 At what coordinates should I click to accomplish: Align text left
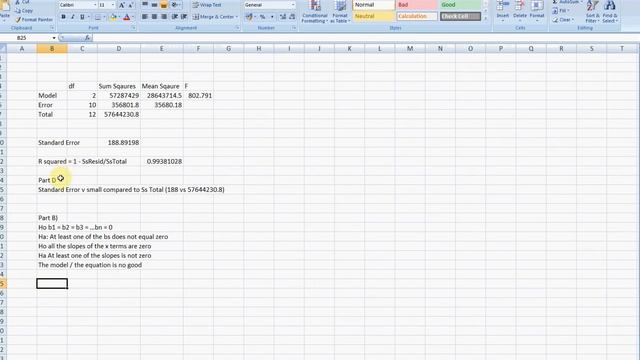(x=145, y=17)
